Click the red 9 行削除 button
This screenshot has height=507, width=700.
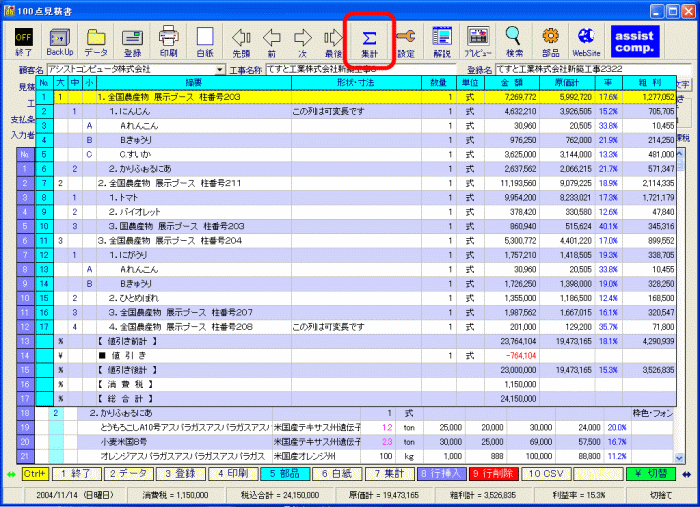494,474
